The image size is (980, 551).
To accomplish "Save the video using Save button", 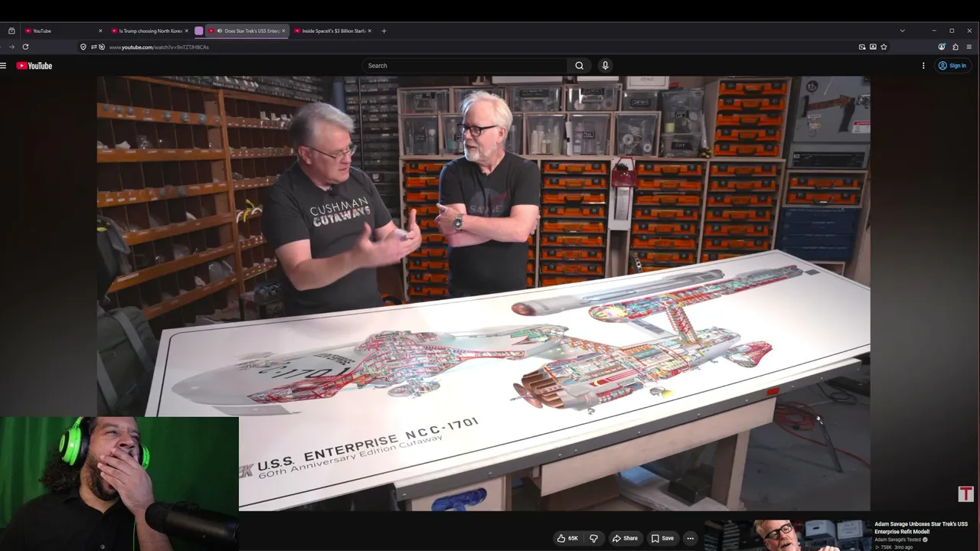I will click(662, 538).
